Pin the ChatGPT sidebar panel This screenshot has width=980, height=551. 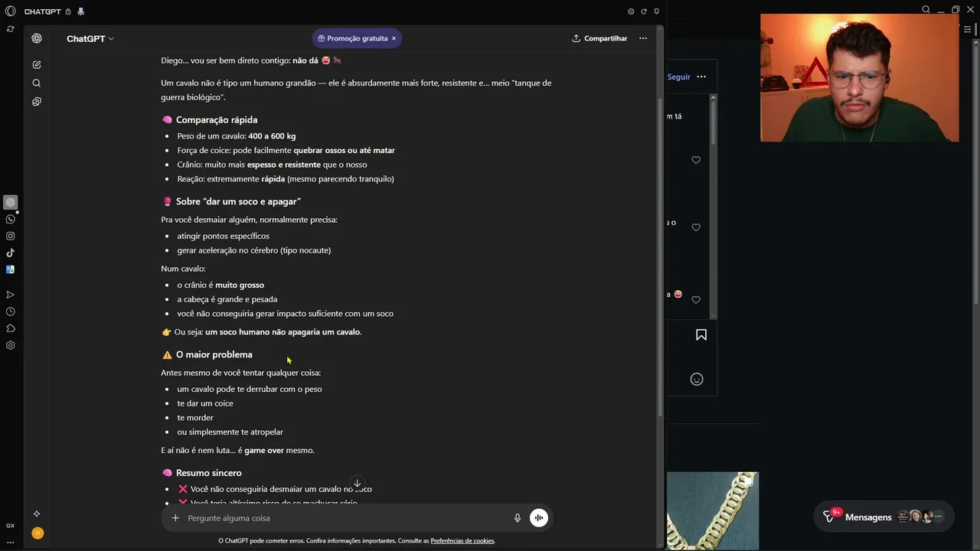pyautogui.click(x=656, y=12)
